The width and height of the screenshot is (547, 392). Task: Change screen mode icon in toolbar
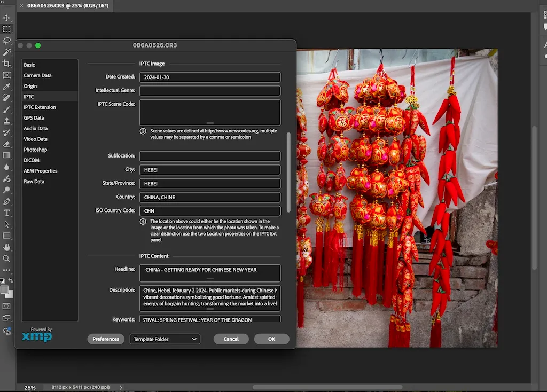pyautogui.click(x=6, y=318)
